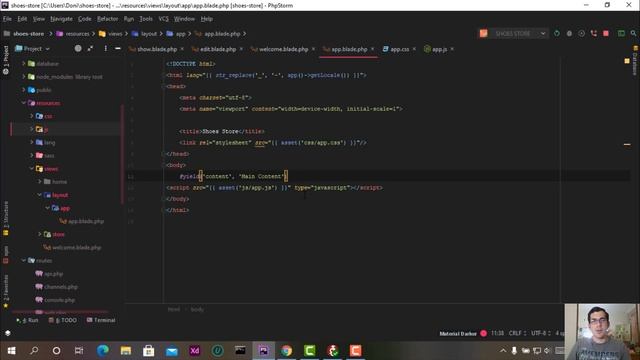Hide the Project panel with minus icon
This screenshot has height=360, width=640.
(x=118, y=49)
